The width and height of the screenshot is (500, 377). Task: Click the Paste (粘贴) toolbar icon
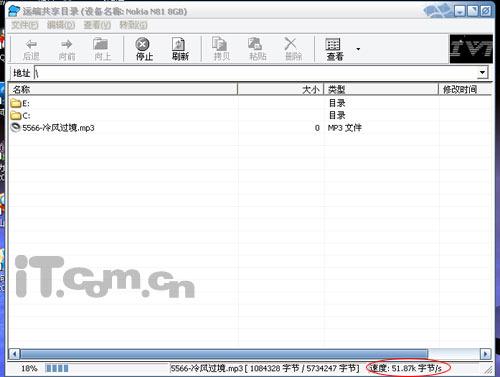tap(257, 49)
